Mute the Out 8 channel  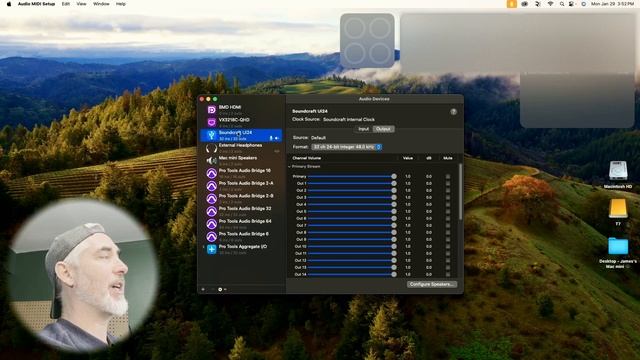(448, 232)
